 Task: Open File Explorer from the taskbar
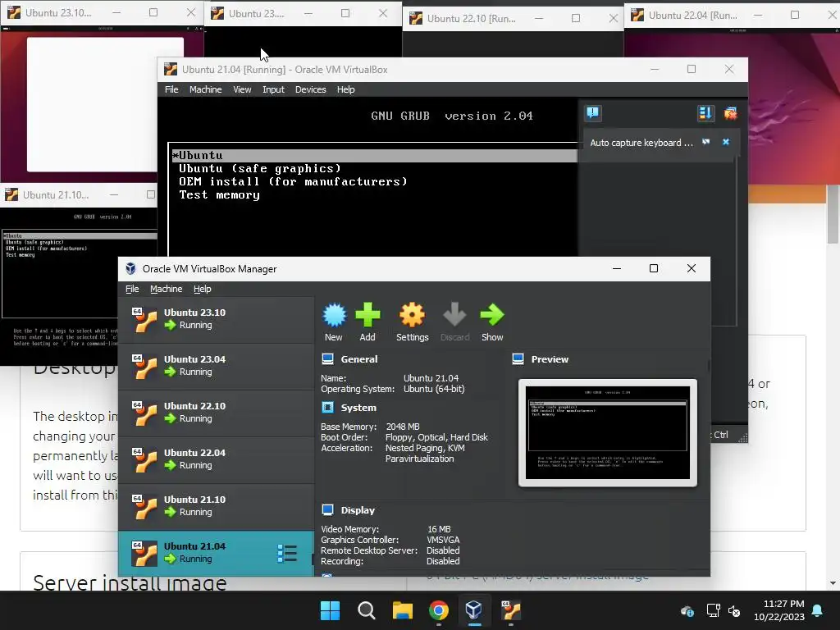402,610
